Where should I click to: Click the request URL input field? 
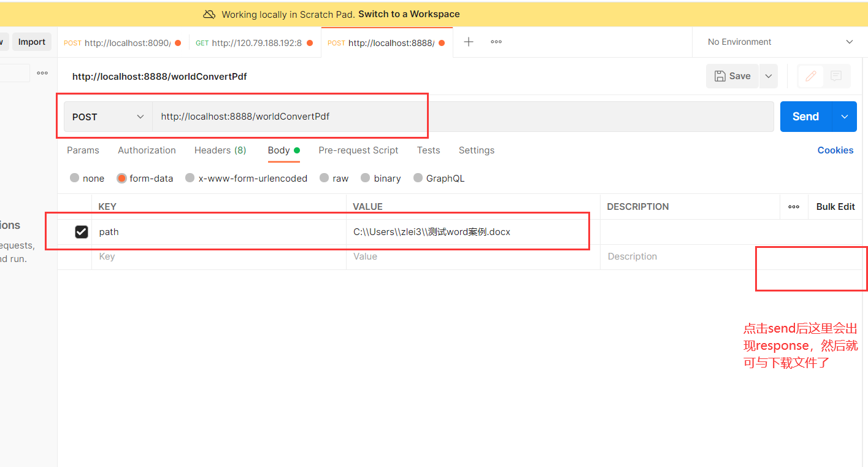click(x=463, y=117)
